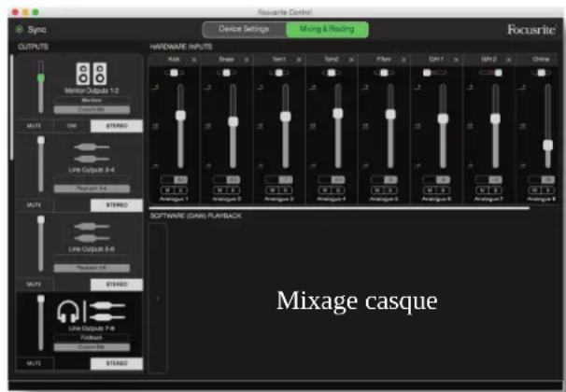Remove the Snare channel with its X icon
This screenshot has width=566, height=392.
[247, 60]
